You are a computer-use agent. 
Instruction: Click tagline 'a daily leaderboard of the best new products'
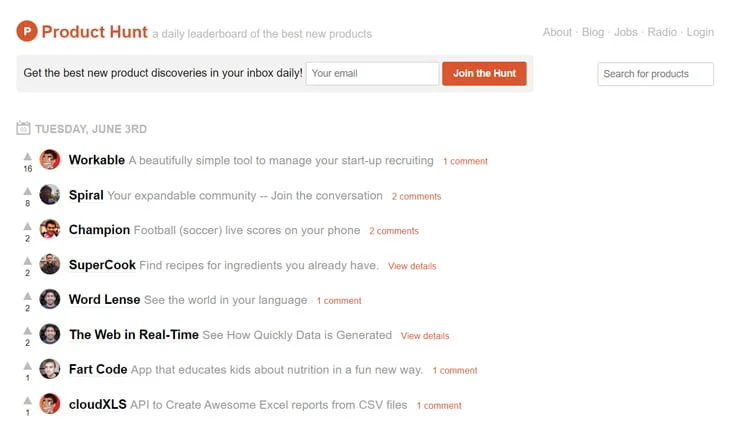click(262, 34)
